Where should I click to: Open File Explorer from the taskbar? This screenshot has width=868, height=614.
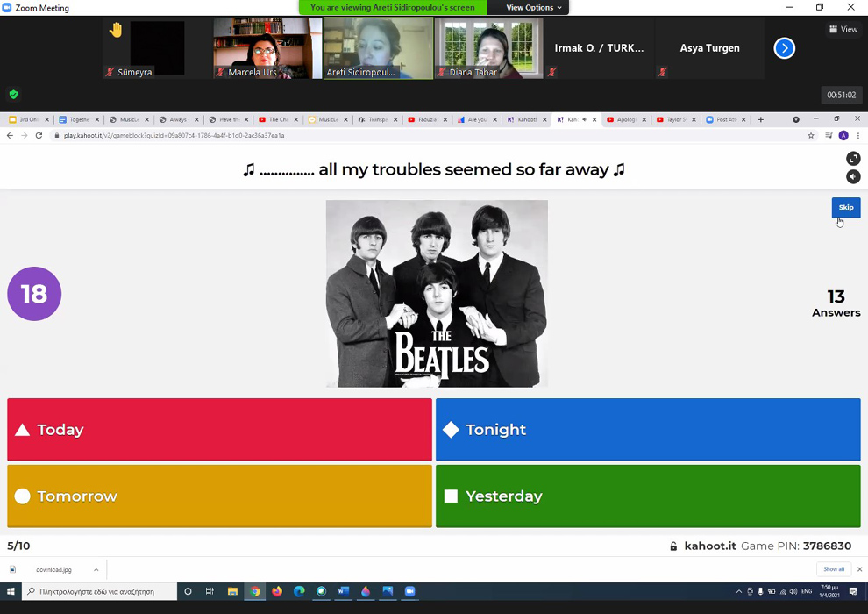coord(232,591)
